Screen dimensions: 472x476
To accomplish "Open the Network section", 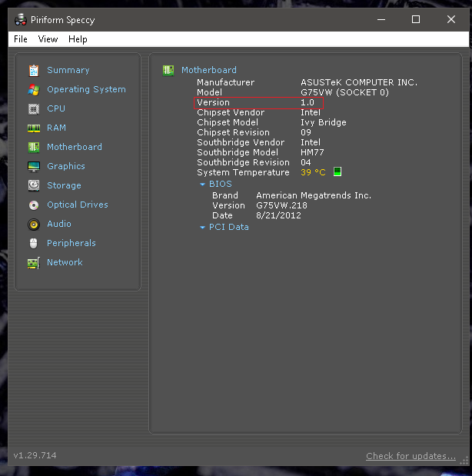I will pos(65,262).
